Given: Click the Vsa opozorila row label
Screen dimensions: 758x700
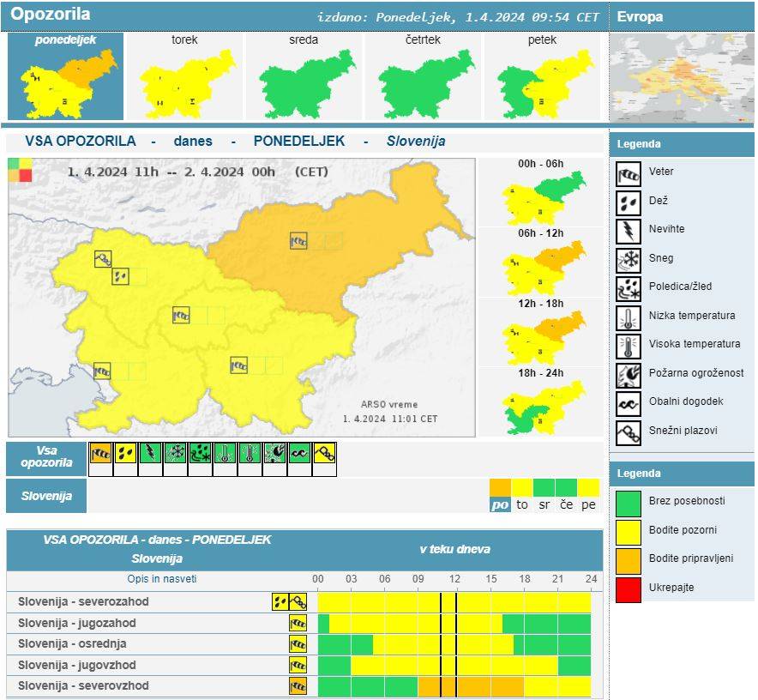Looking at the screenshot, I should [x=46, y=457].
